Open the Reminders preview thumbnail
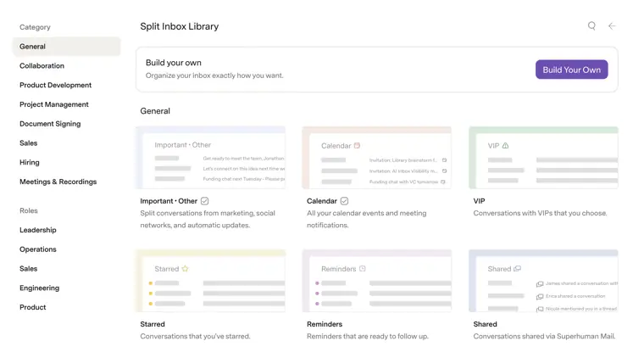644x358 pixels. click(x=376, y=281)
